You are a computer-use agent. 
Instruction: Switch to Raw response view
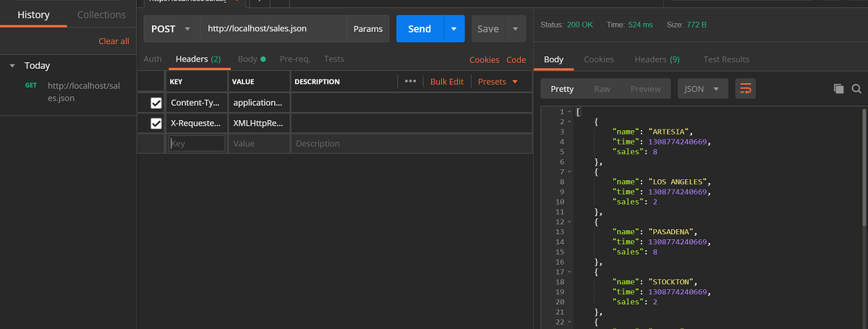pyautogui.click(x=602, y=89)
